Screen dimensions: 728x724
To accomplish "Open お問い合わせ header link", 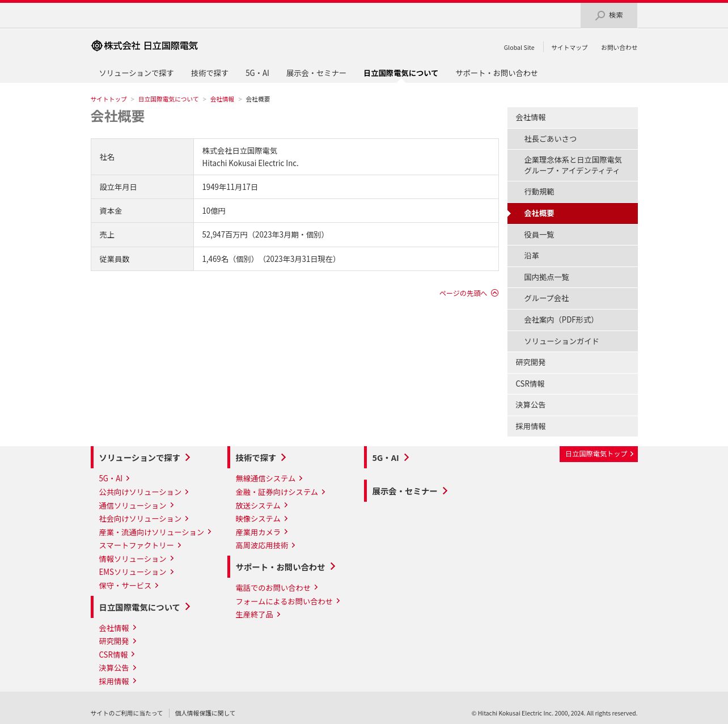I will click(x=619, y=48).
